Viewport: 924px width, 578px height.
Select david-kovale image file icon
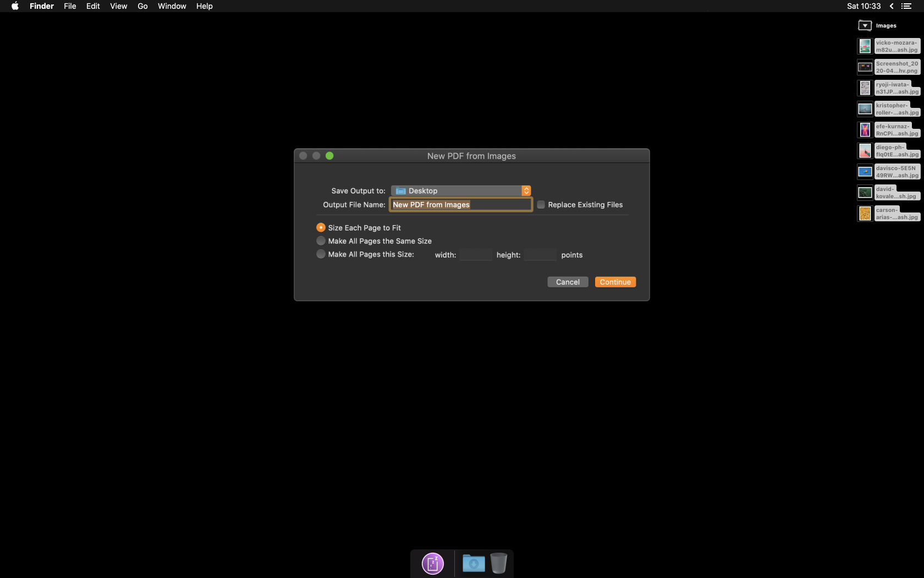click(x=865, y=193)
